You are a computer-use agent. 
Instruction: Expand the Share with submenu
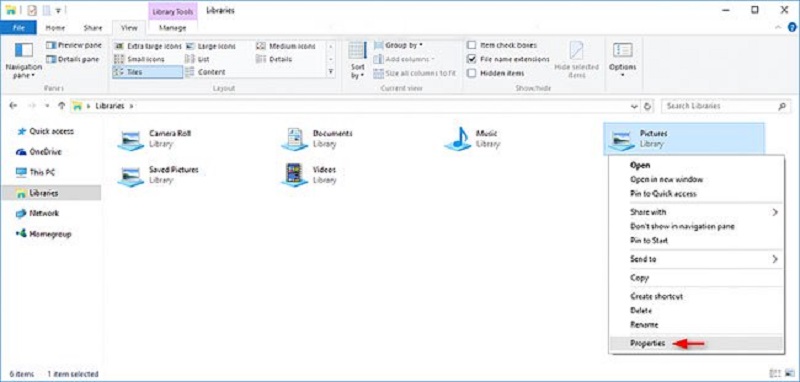[x=696, y=212]
